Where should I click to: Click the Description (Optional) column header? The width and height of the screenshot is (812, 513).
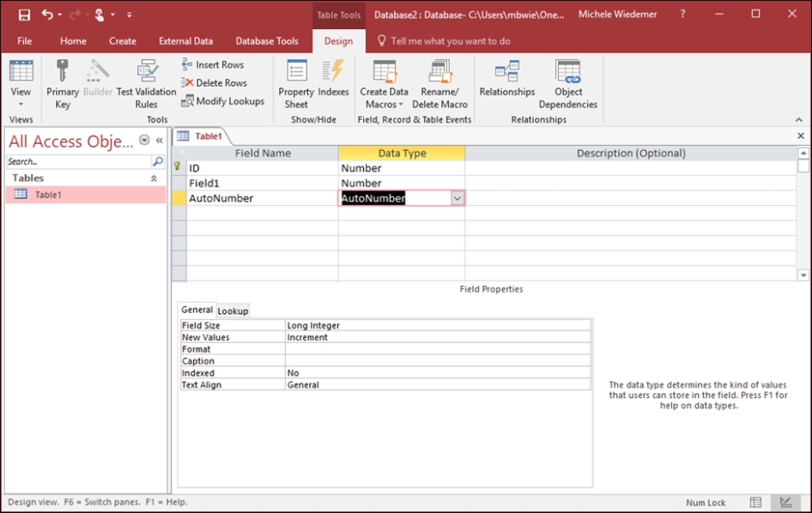point(631,154)
